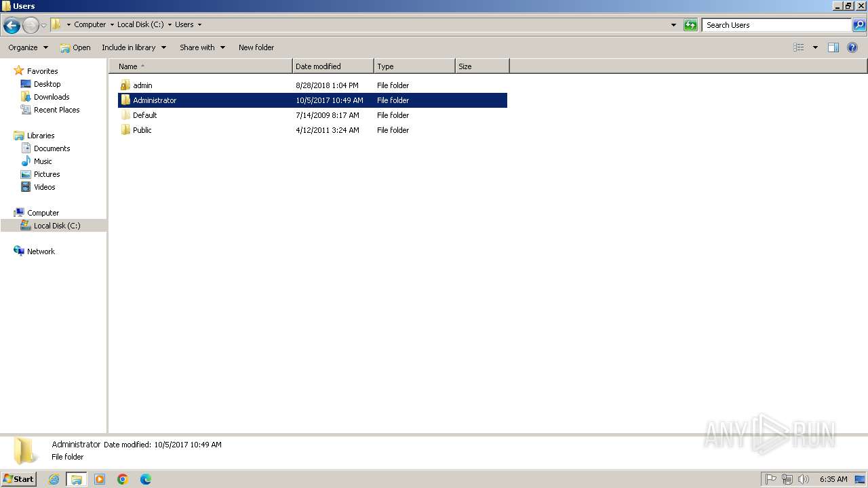Click the 6:35 AM clock
The height and width of the screenshot is (488, 868).
[833, 479]
